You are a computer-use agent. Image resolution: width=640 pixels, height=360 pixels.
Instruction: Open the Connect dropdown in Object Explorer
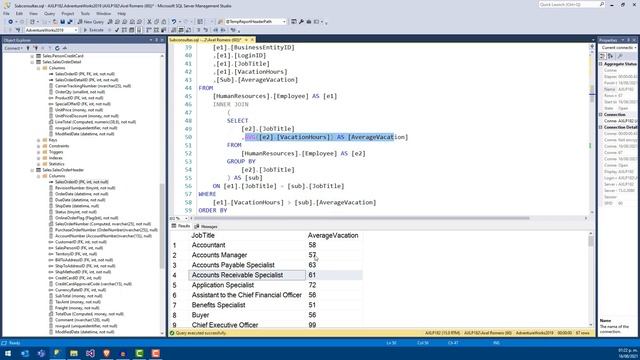click(x=13, y=48)
